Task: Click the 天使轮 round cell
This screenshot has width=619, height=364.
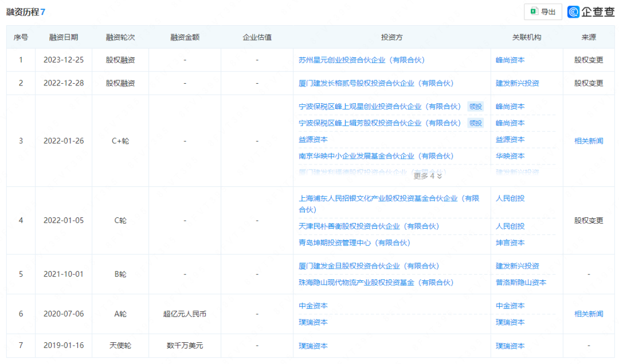Action: [x=120, y=346]
